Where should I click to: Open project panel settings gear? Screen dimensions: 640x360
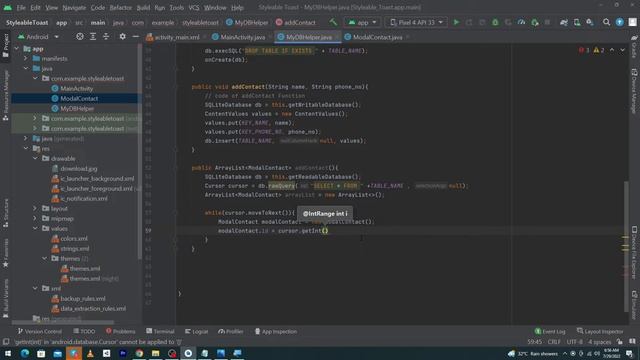click(x=122, y=37)
